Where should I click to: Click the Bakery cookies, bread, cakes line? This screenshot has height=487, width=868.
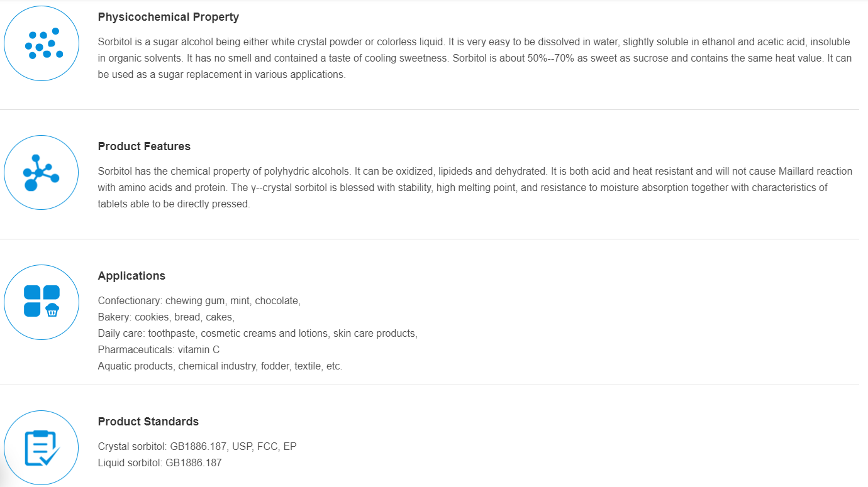coord(166,317)
